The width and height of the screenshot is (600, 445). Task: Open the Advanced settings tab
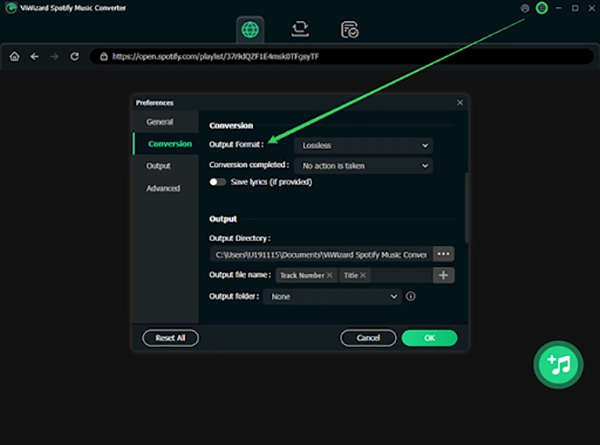pyautogui.click(x=165, y=188)
